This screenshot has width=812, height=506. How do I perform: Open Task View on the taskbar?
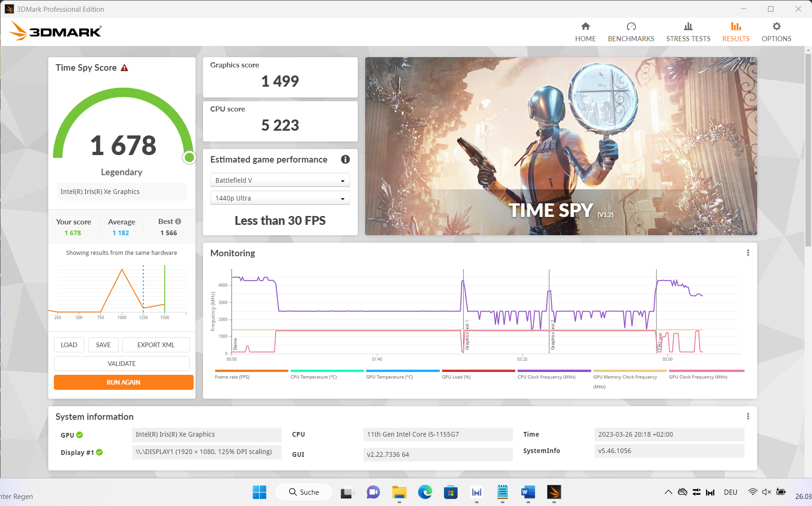tap(347, 492)
